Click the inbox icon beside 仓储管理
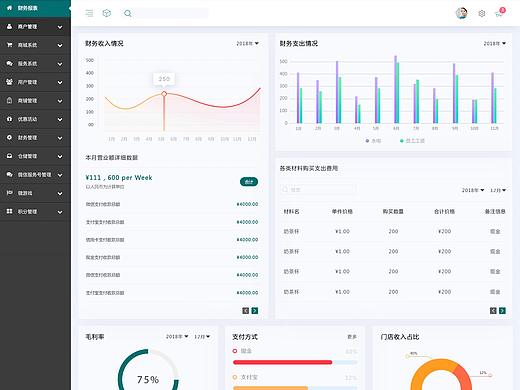The image size is (520, 390). tap(9, 156)
